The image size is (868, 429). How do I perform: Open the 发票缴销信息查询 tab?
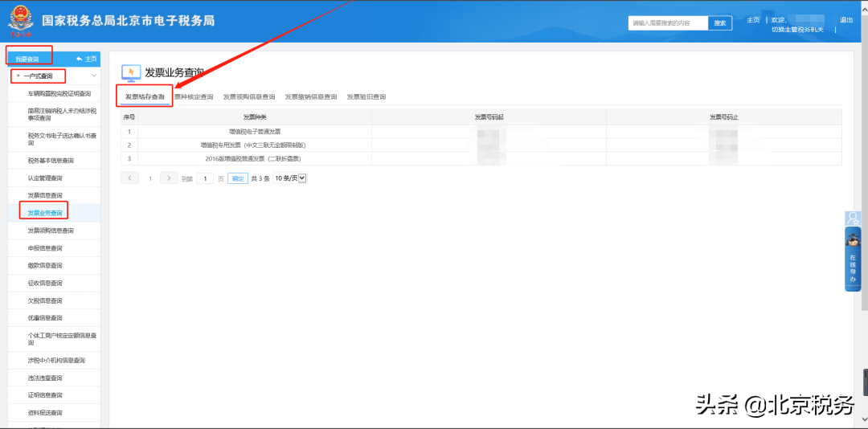(310, 97)
